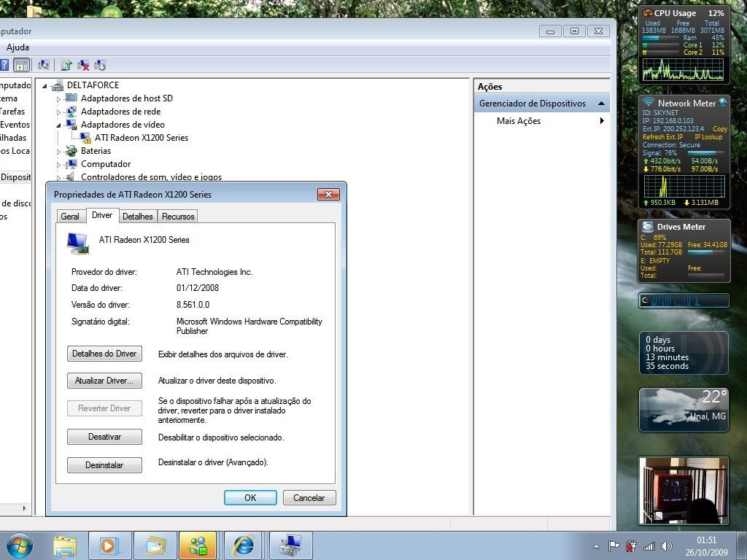The image size is (747, 560).
Task: Click the display adapter icon in the properties dialog
Action: pos(78,243)
